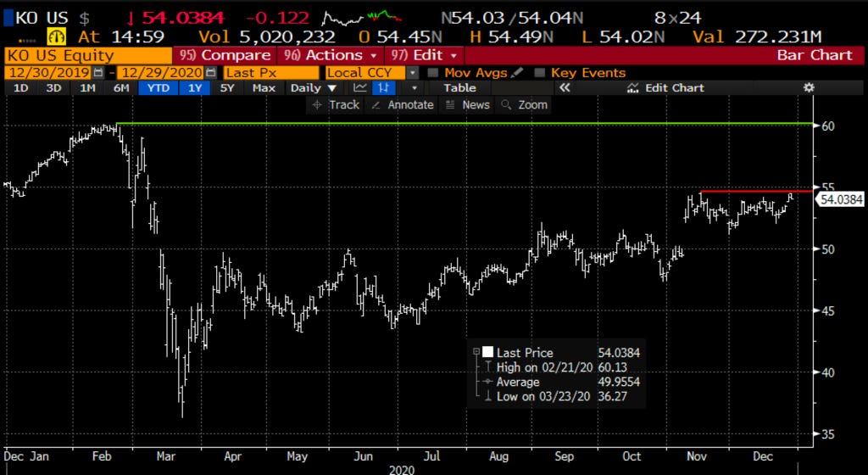Image resolution: width=868 pixels, height=475 pixels.
Task: Open chart settings with the gear icon
Action: [x=809, y=87]
